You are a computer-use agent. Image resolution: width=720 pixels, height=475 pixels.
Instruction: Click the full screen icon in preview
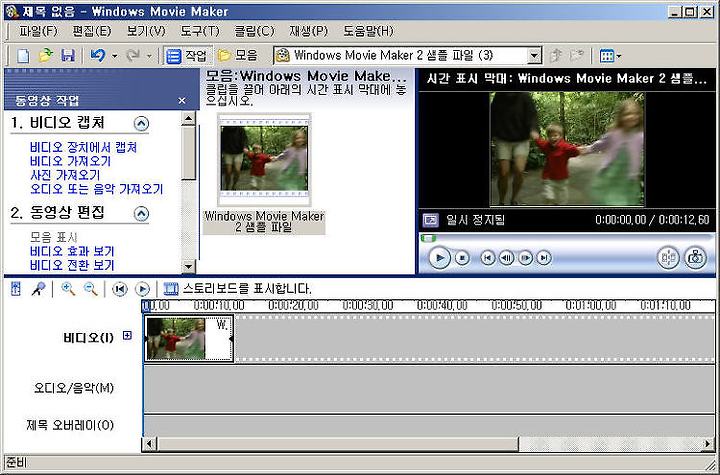pyautogui.click(x=430, y=220)
